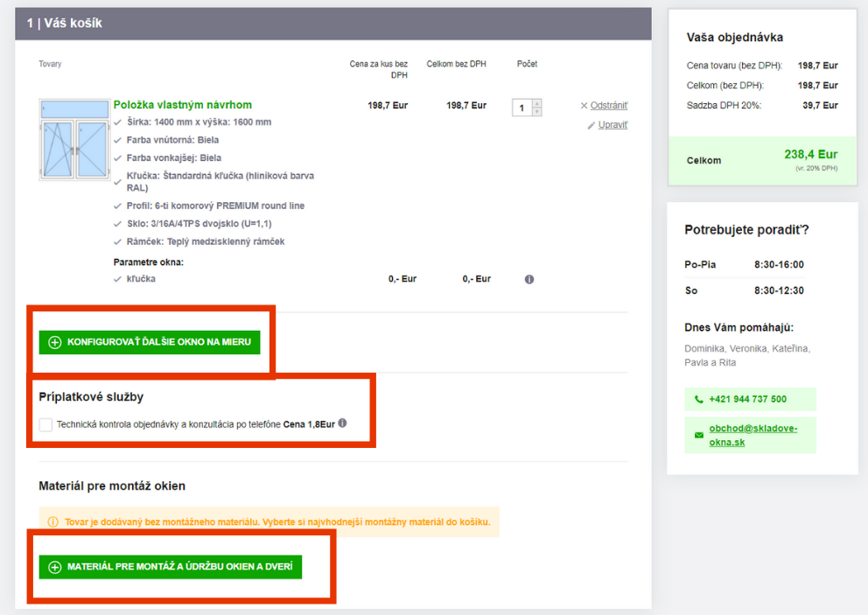This screenshot has height=615, width=868.
Task: Click the plus icon on Konfigurovať ďalšie okno
Action: click(x=55, y=343)
